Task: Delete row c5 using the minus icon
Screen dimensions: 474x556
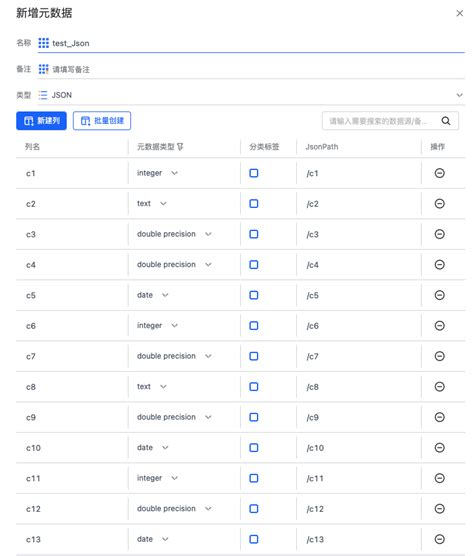Action: (439, 295)
